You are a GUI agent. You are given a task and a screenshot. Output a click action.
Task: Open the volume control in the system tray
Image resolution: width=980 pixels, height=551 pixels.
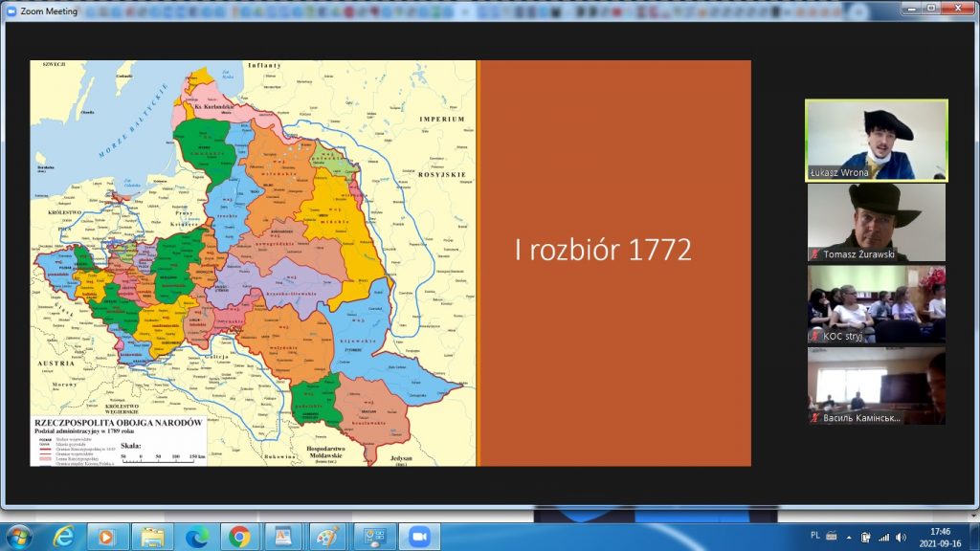(x=901, y=537)
